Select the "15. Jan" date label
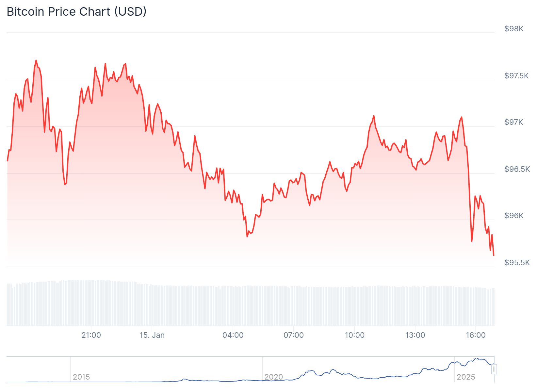The height and width of the screenshot is (392, 537). click(152, 335)
